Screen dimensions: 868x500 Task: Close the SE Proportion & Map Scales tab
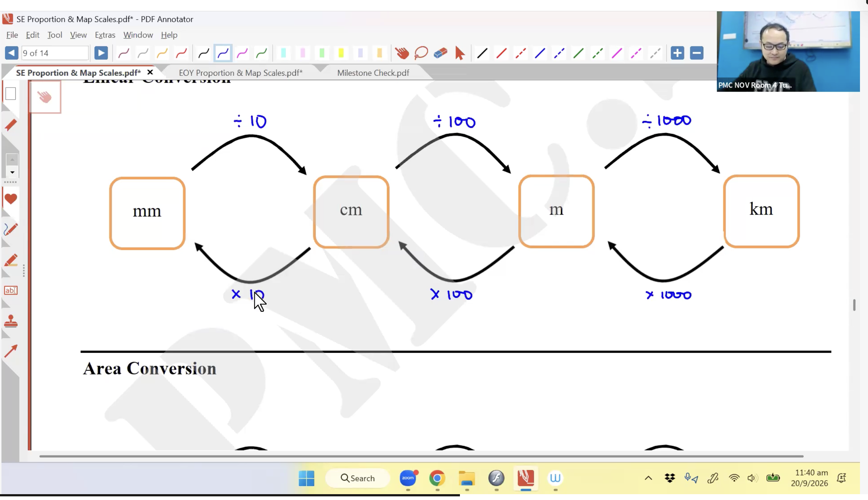pos(150,72)
